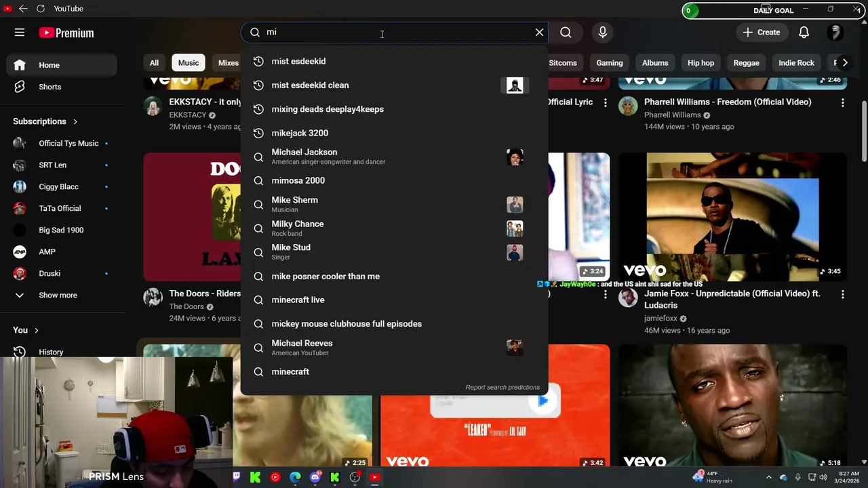
Task: Open the weather widget showing Heavy rain
Action: [x=713, y=477]
